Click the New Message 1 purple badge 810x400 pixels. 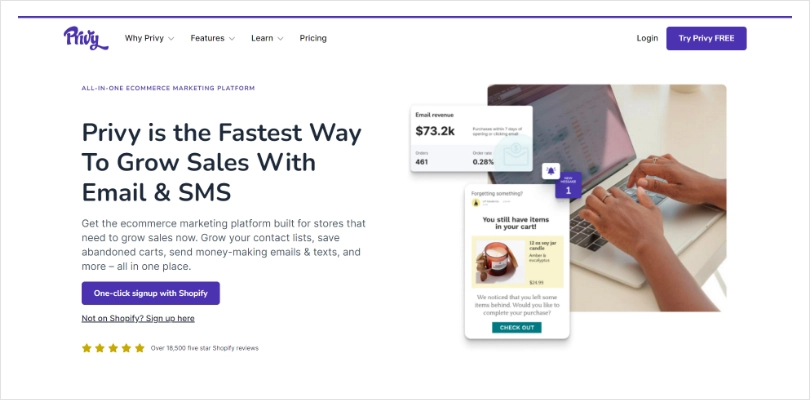568,185
